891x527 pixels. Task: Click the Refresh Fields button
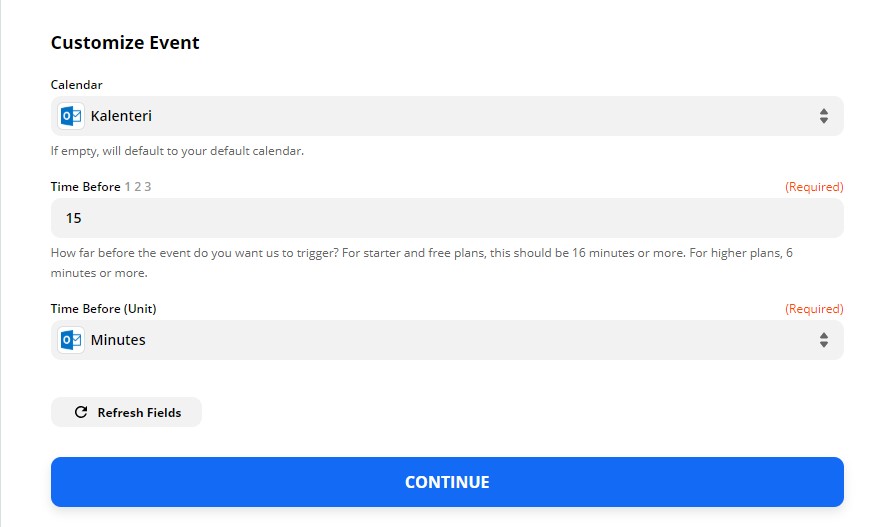tap(126, 412)
